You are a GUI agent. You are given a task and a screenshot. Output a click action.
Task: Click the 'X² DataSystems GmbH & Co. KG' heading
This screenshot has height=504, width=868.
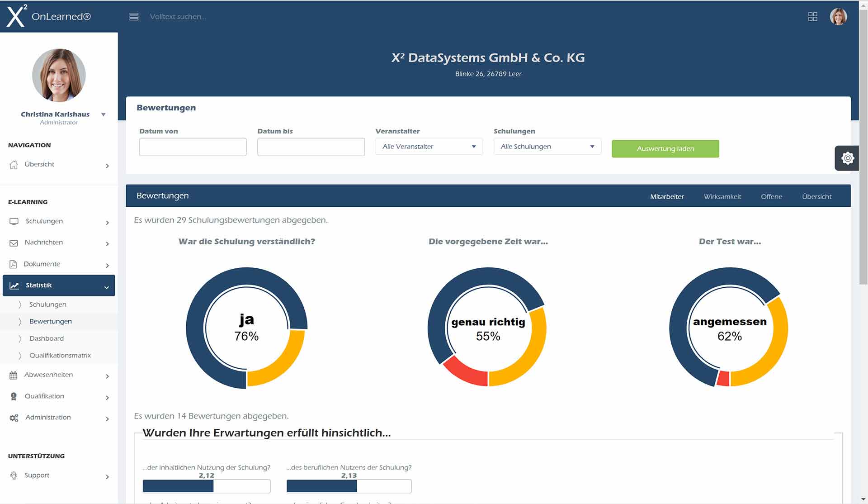tap(488, 58)
